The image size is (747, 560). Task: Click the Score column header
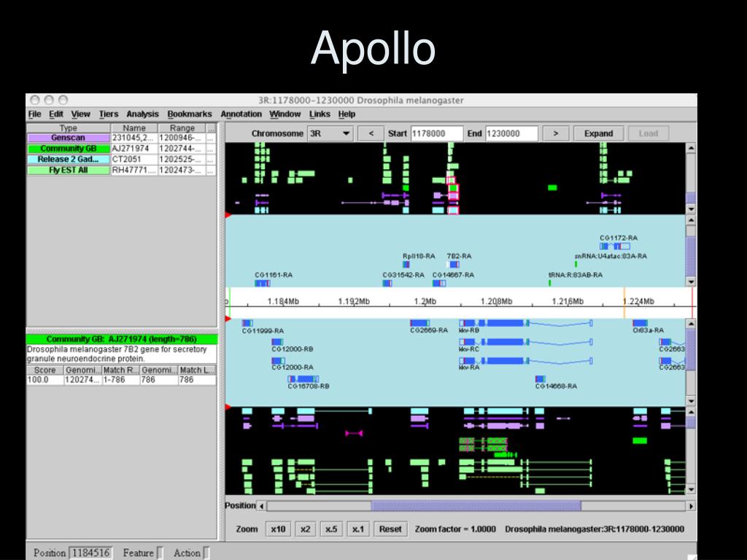44,370
